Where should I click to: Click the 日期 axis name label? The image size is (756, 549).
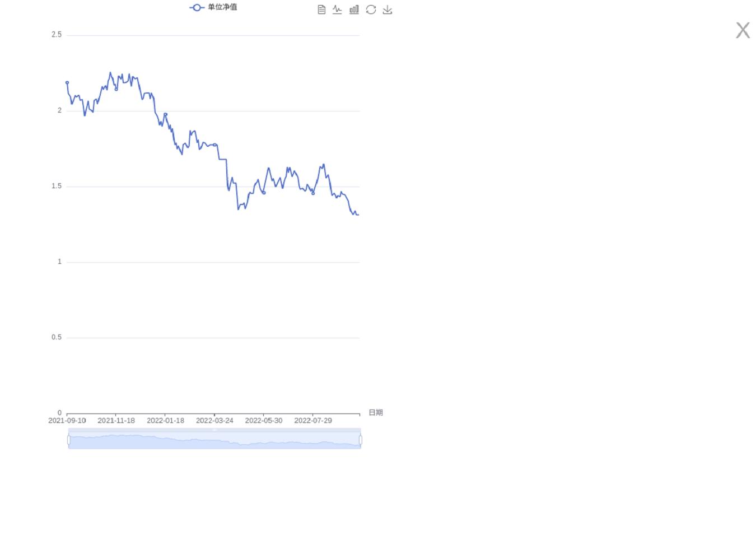click(376, 413)
